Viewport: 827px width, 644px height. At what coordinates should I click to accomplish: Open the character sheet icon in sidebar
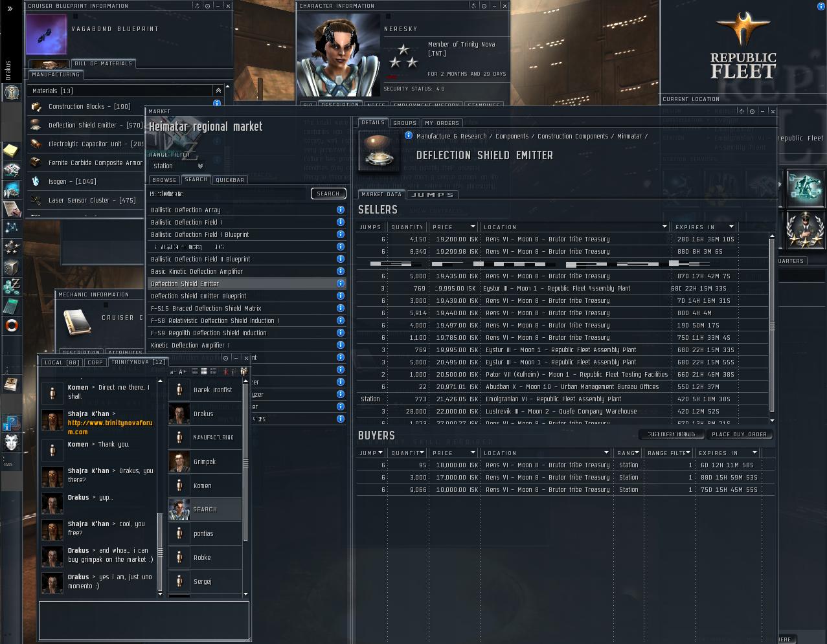coord(11,92)
